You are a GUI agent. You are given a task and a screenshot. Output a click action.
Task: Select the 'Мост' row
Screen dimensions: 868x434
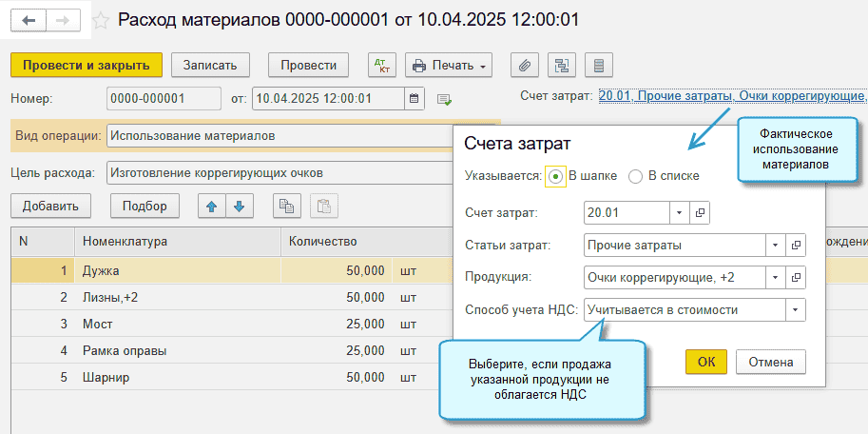click(233, 325)
